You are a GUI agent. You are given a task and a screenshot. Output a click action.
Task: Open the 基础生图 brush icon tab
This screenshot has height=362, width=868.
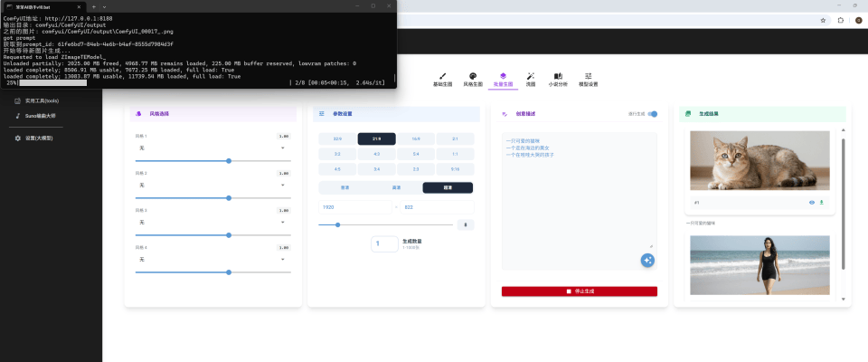click(442, 79)
